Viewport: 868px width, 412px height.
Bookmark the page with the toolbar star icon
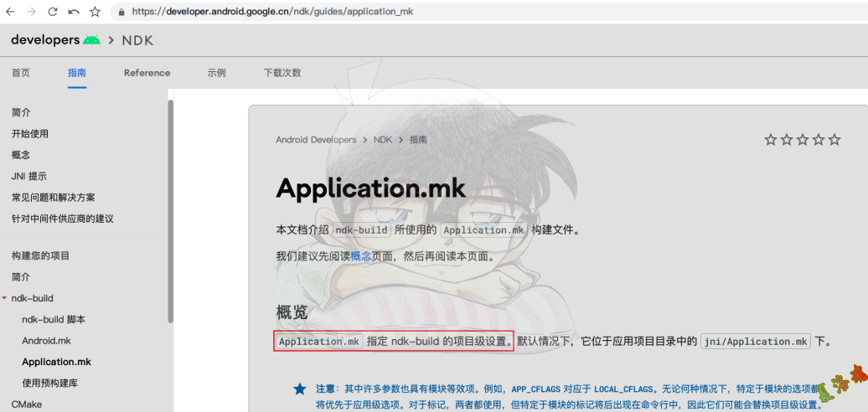pos(96,12)
